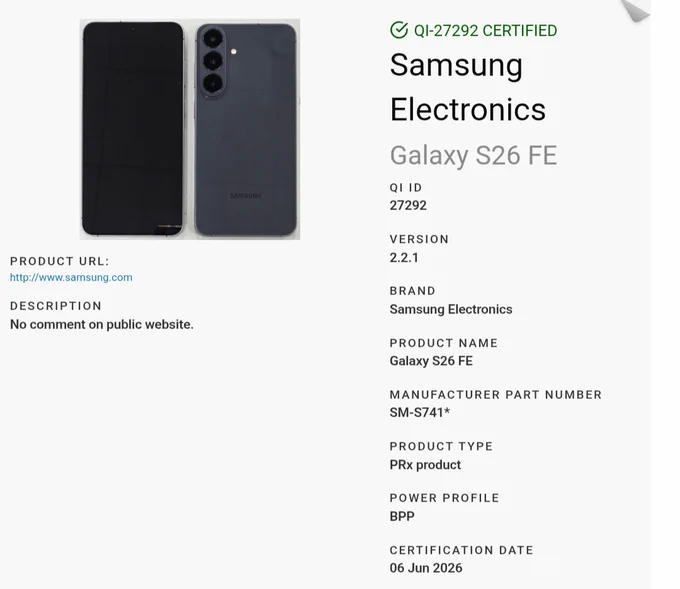
Task: Click the green certified checkmark icon
Action: [x=399, y=30]
